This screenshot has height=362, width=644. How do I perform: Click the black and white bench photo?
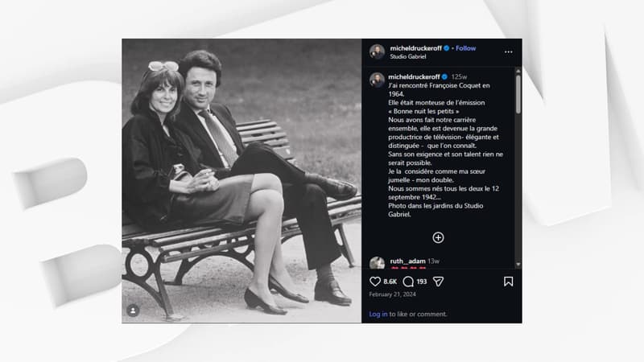[x=242, y=180]
